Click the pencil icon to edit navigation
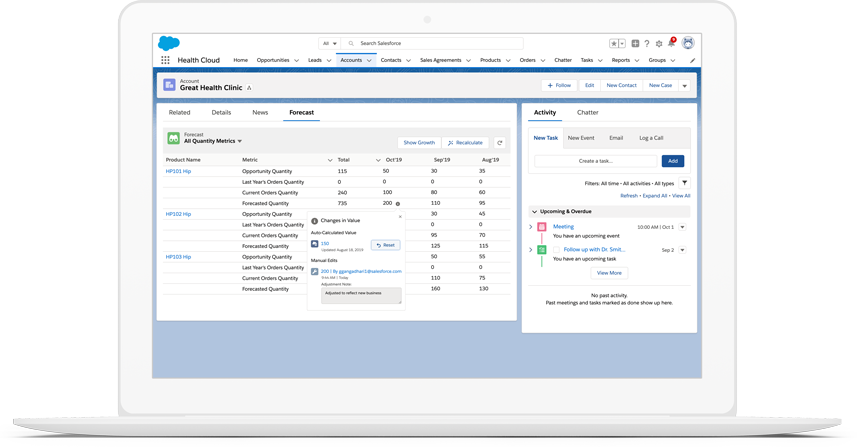Viewport: 857px width, 447px height. (x=692, y=60)
